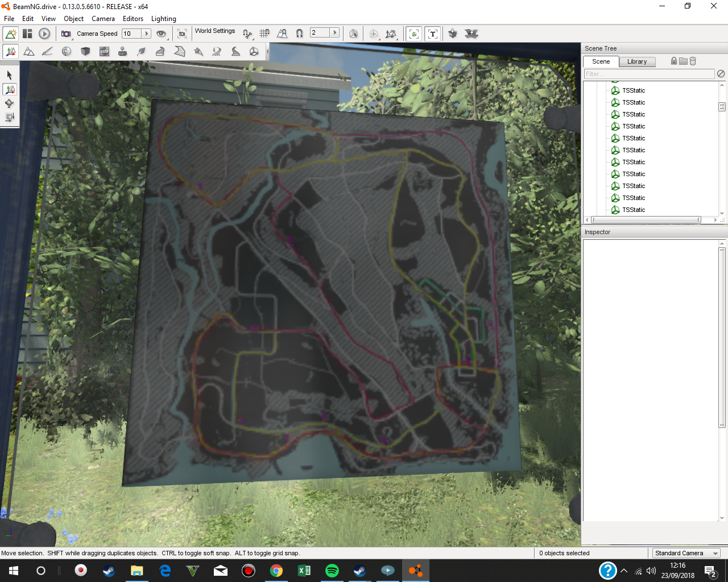Open the Decal Editor stamp icon
The width and height of the screenshot is (728, 582).
122,51
